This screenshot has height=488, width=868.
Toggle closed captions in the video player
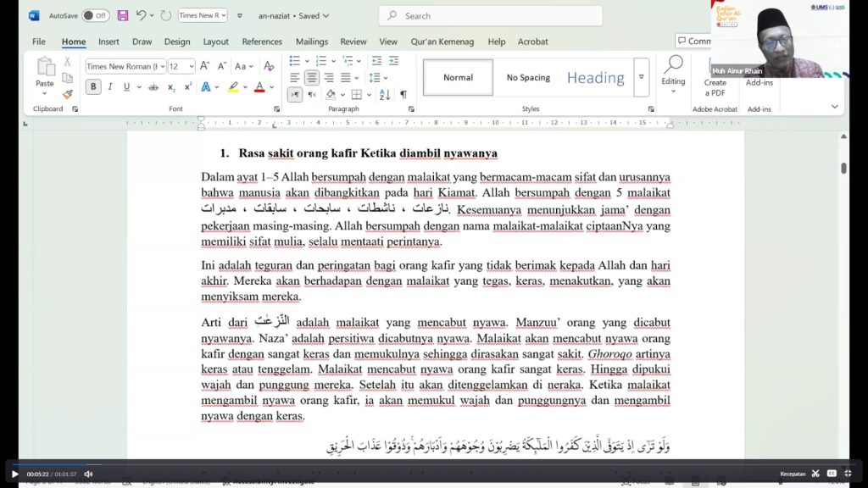click(832, 474)
